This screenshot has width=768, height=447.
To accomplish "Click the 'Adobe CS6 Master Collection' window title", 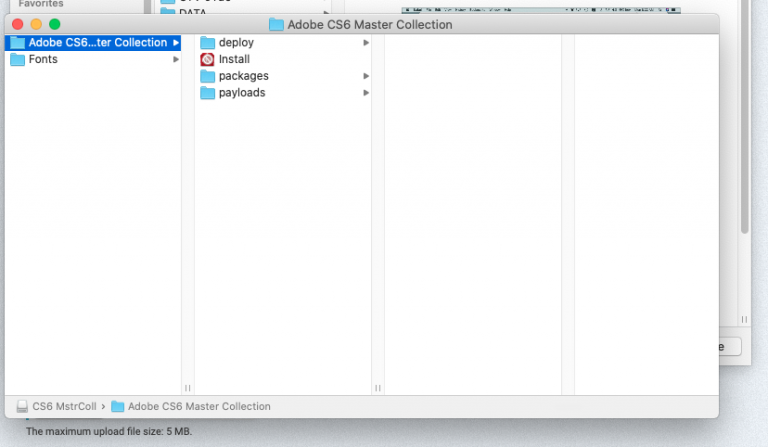I will [370, 24].
